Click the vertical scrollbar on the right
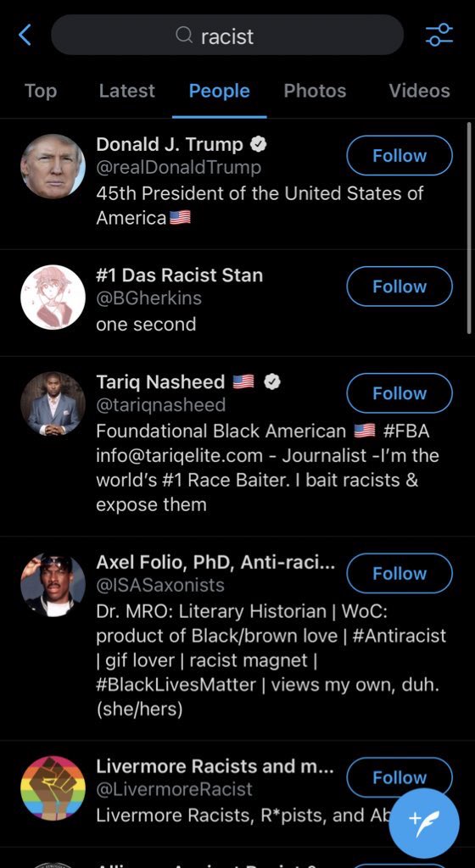Image resolution: width=475 pixels, height=868 pixels. 469,228
